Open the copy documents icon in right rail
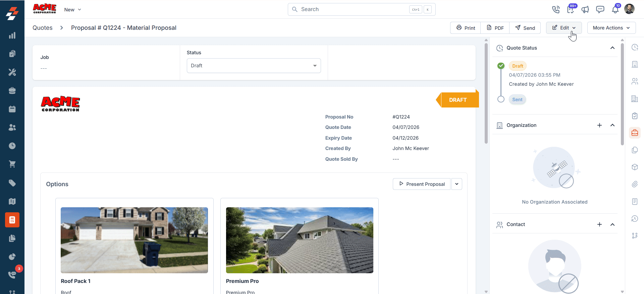 click(635, 150)
